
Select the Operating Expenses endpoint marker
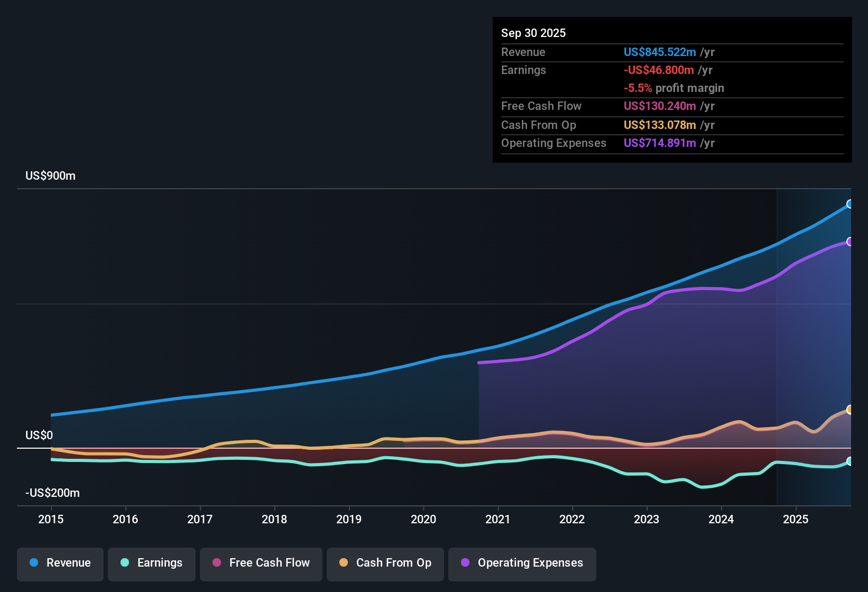click(850, 242)
